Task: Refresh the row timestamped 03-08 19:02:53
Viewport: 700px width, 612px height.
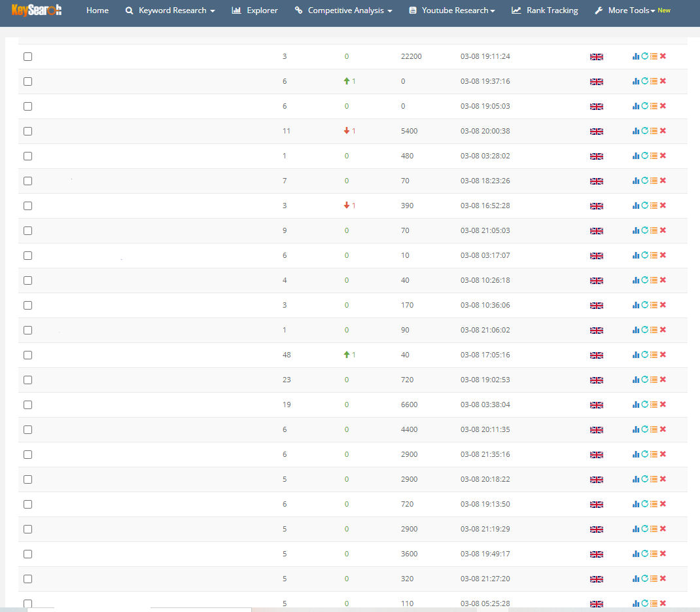Action: tap(644, 380)
